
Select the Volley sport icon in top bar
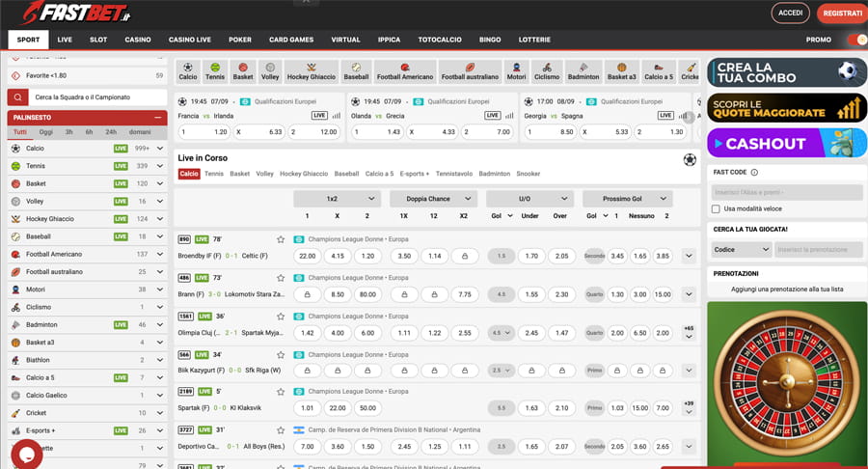point(270,72)
